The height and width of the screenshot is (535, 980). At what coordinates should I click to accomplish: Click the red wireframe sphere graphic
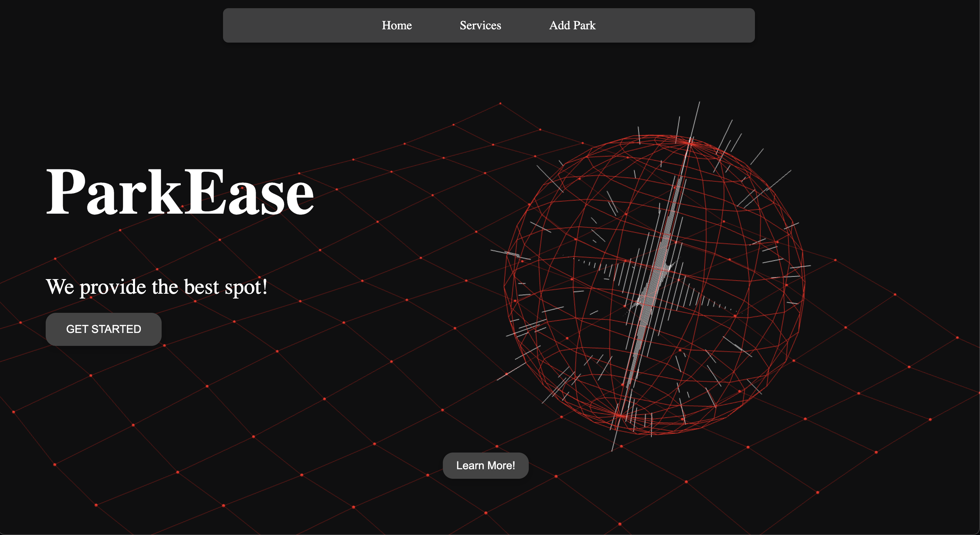pos(654,285)
